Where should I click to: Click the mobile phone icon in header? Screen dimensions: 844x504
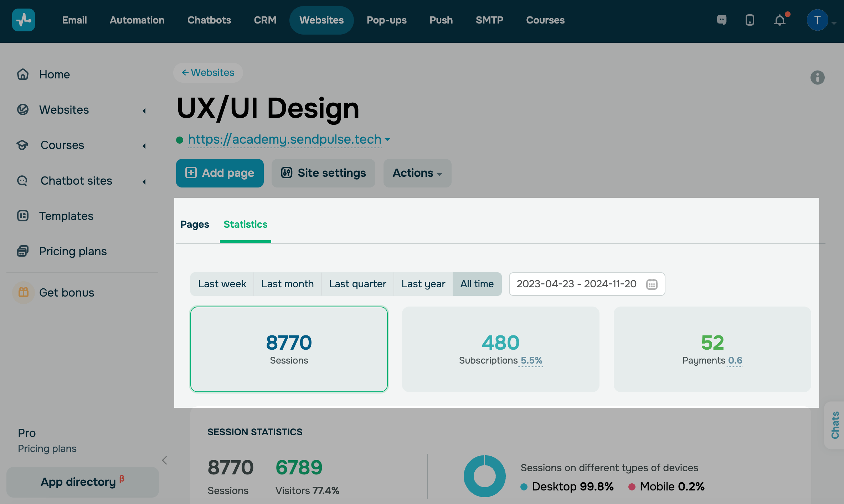tap(750, 20)
